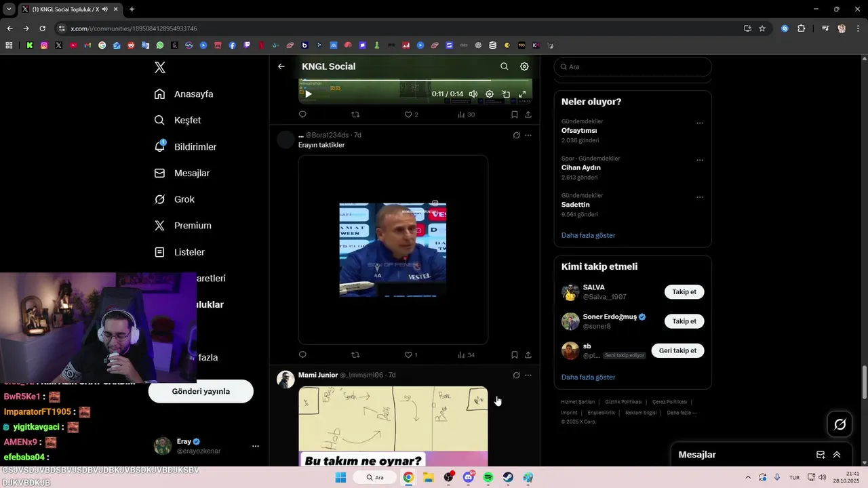Seek on the video progress bar
The image size is (868, 488).
[415, 81]
